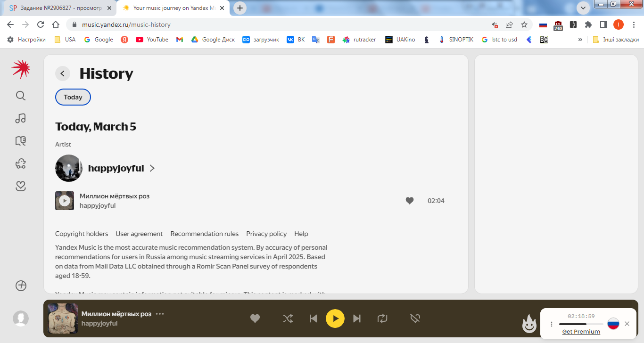Click the progress bar in the popup

click(581, 324)
